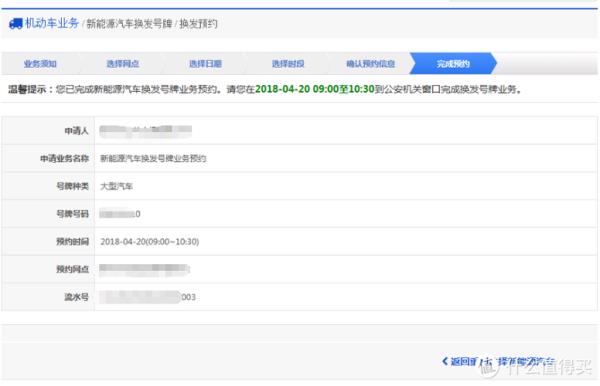Click the 号牌号码 row label

click(x=72, y=214)
